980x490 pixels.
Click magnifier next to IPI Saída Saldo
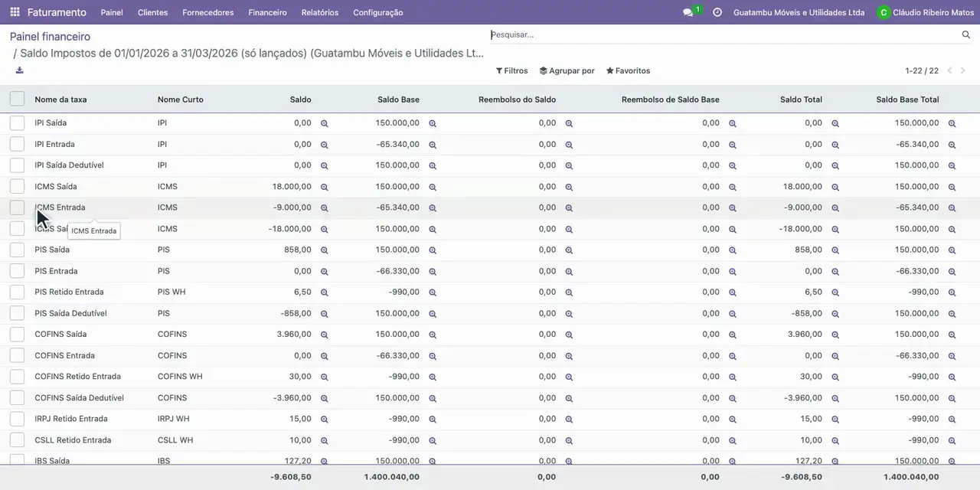[324, 123]
